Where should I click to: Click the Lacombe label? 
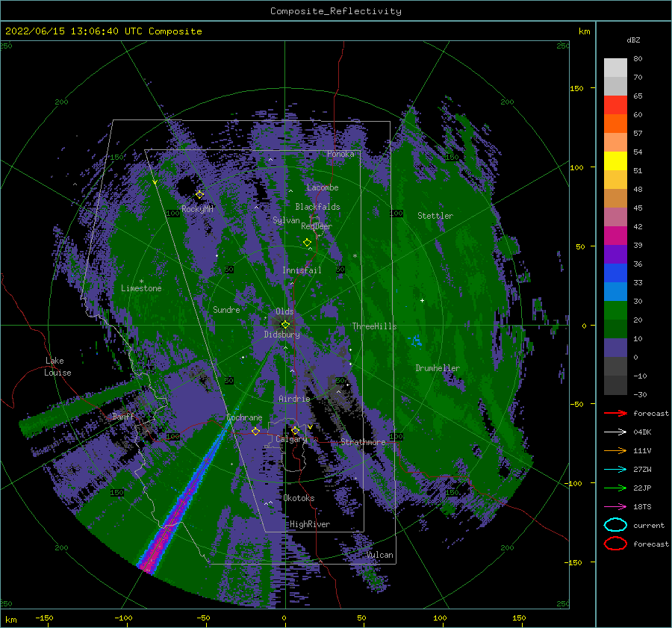tap(323, 187)
